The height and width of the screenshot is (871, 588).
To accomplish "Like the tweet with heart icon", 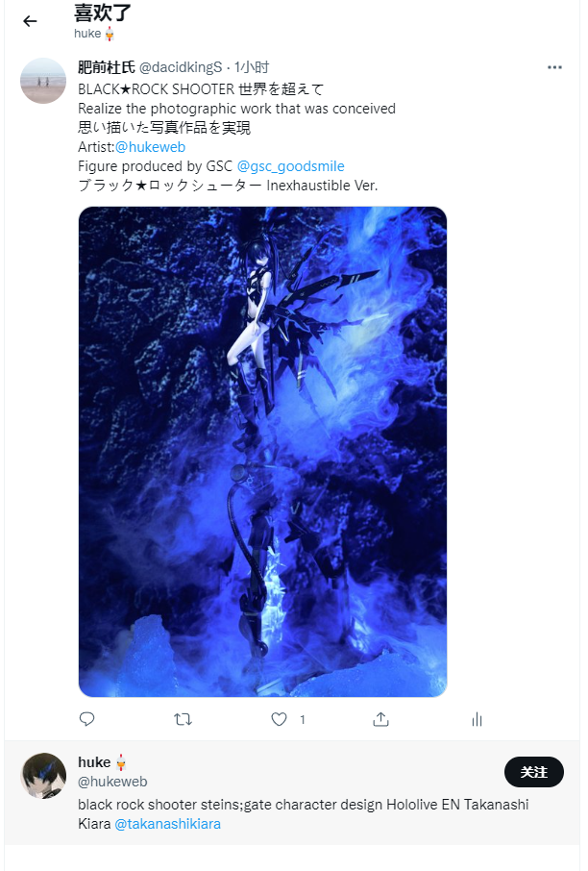I will point(280,719).
